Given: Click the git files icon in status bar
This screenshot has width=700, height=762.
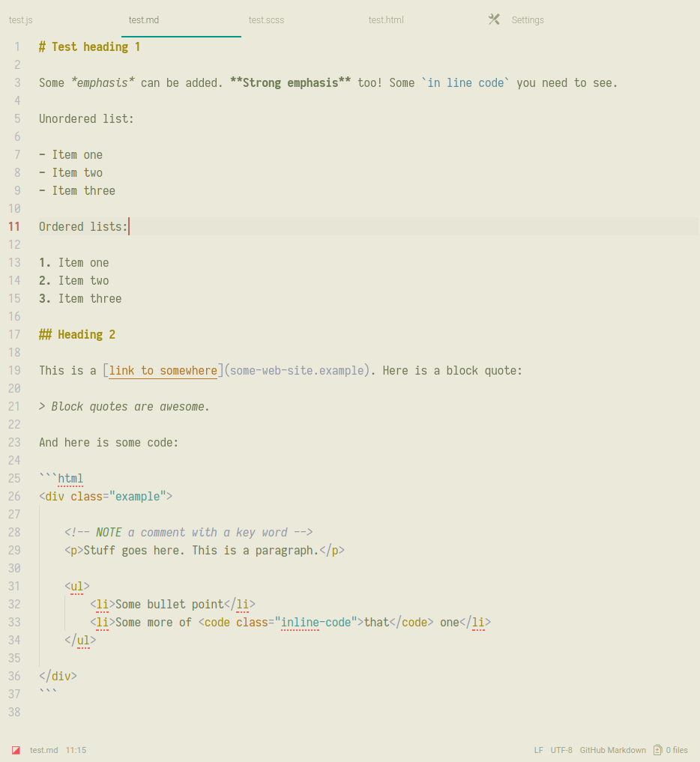Looking at the screenshot, I should pyautogui.click(x=658, y=750).
